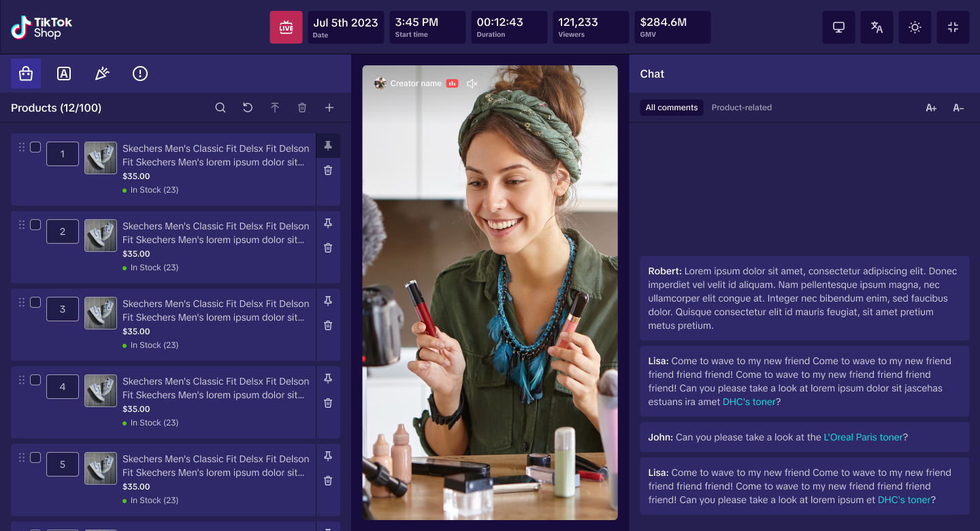Click the Skechers thumbnail of product 2
This screenshot has height=531, width=980.
101,236
